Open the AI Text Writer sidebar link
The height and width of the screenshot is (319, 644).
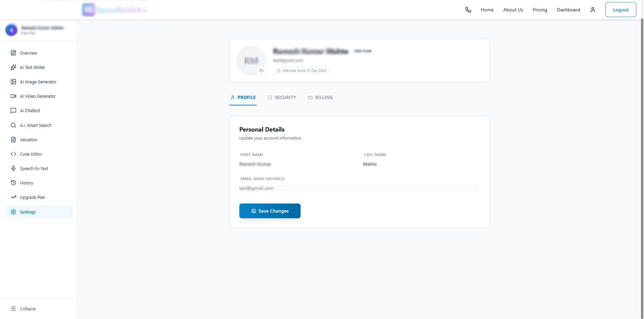tap(39, 67)
